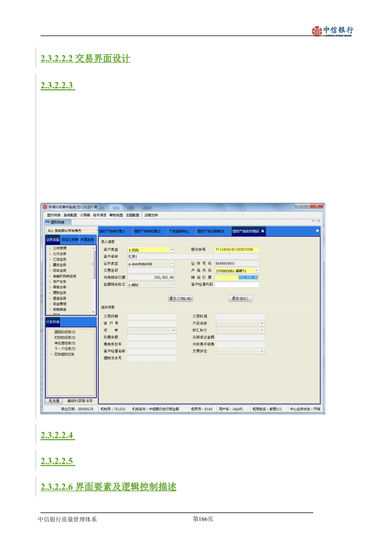This screenshot has width=392, height=555.
Task: Close the 理财产品实时赎回 tab via X icon
Action: point(263,231)
